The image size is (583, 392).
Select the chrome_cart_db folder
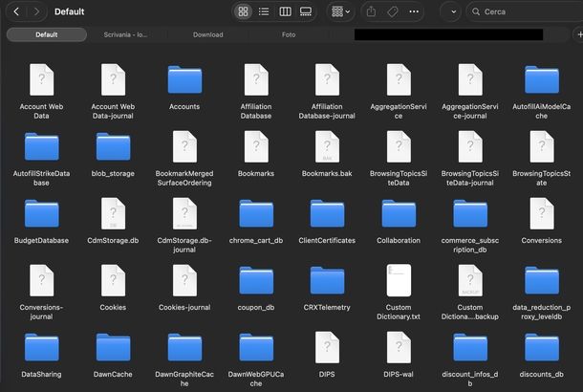click(256, 221)
